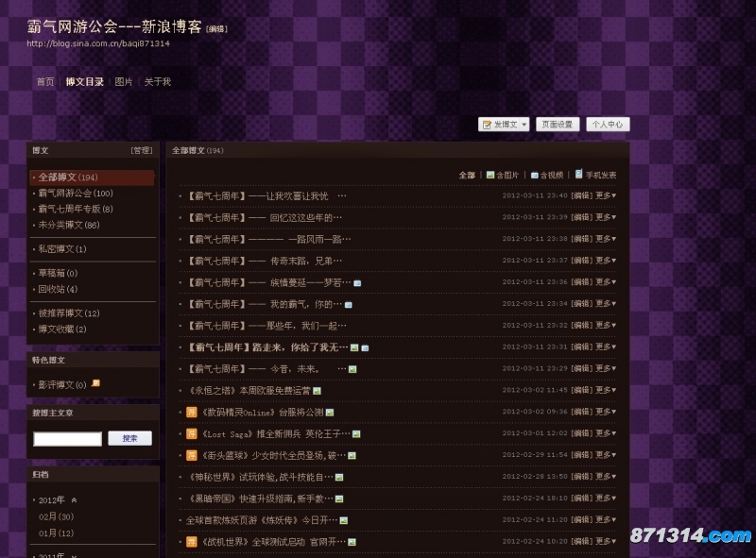Click the 含视频 filter icon

534,175
